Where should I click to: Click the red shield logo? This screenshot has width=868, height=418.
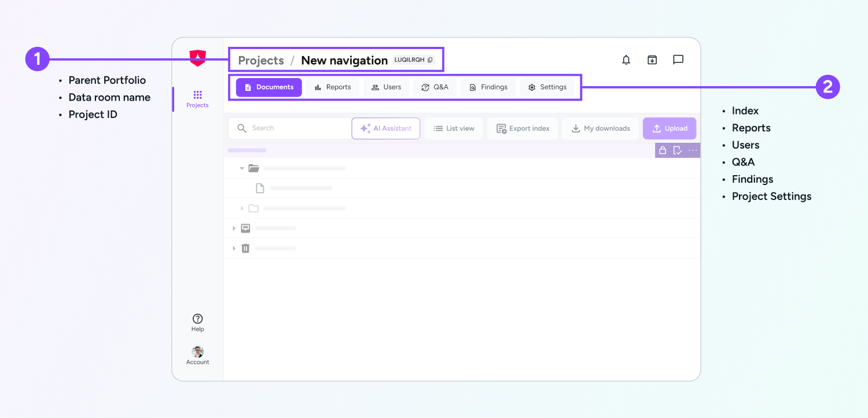pos(198,58)
